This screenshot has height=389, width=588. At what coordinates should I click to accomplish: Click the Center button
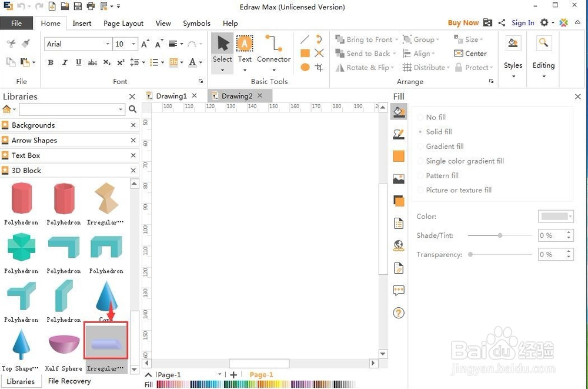tap(470, 54)
